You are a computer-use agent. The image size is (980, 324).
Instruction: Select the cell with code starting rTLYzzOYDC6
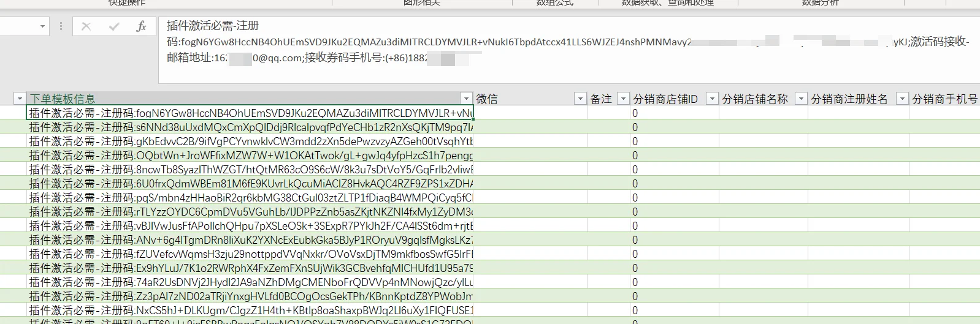250,211
